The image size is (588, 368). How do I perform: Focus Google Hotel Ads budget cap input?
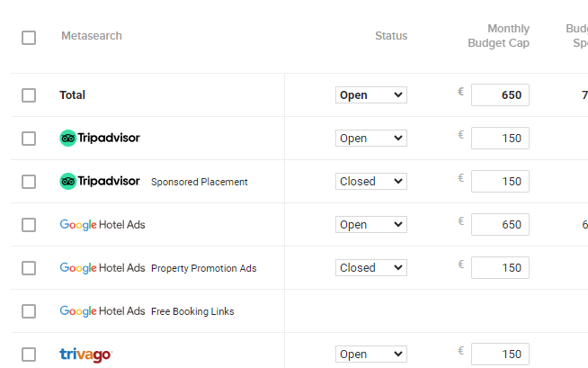pos(500,225)
